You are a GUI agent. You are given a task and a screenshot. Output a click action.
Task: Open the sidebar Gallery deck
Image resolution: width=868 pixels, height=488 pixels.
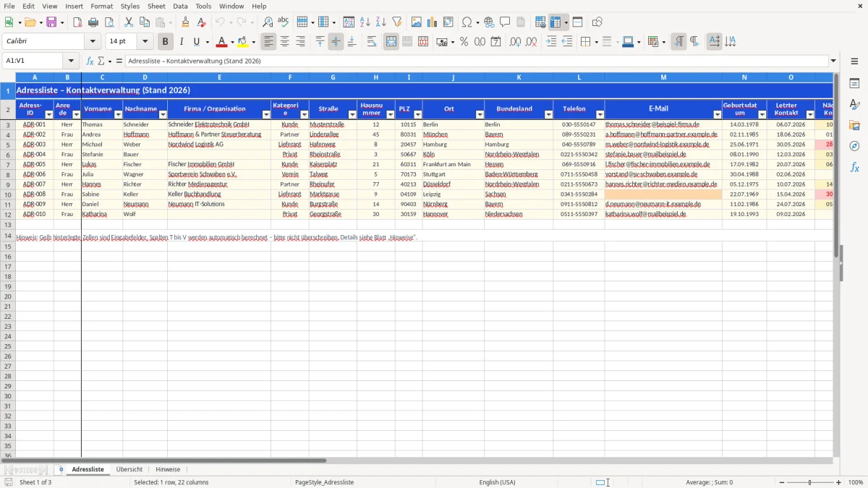(854, 126)
